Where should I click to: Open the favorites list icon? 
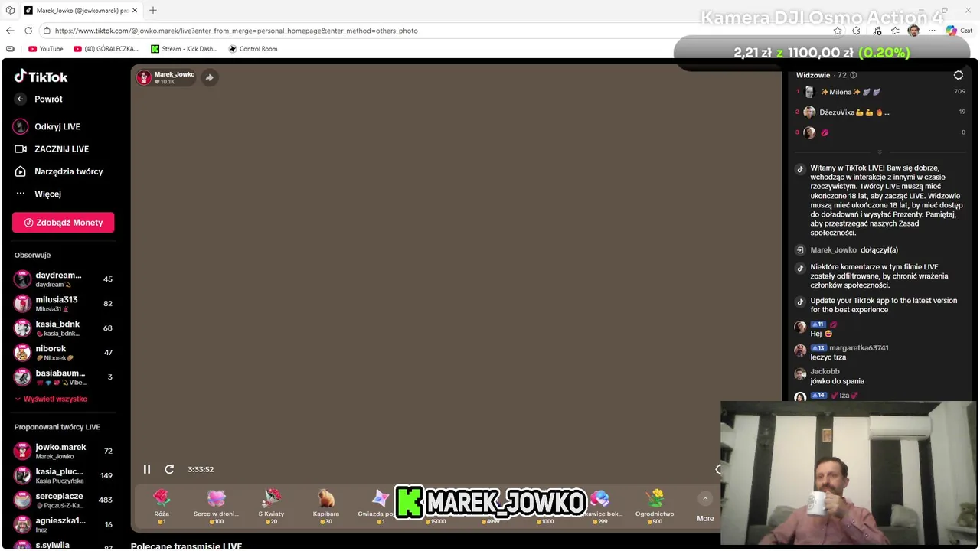point(895,31)
